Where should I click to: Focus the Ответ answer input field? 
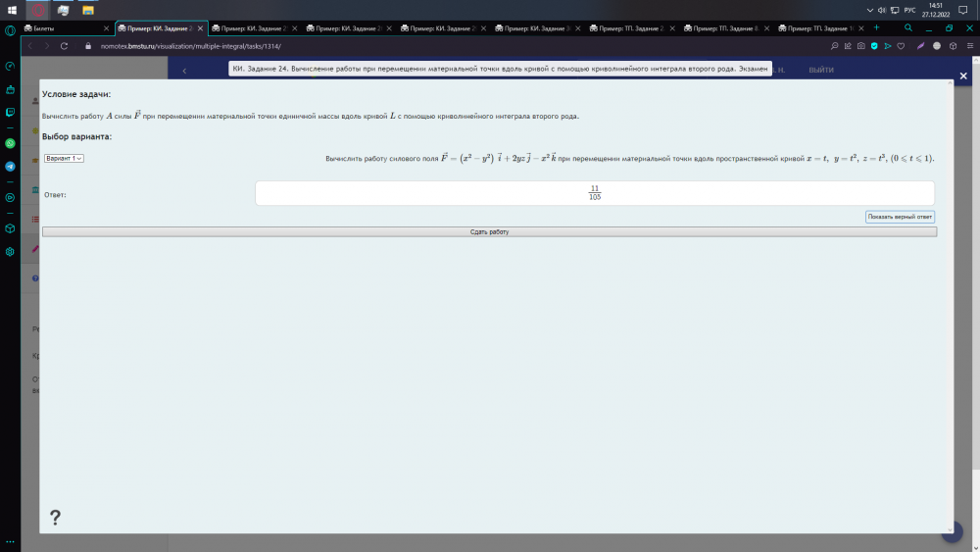coord(595,192)
